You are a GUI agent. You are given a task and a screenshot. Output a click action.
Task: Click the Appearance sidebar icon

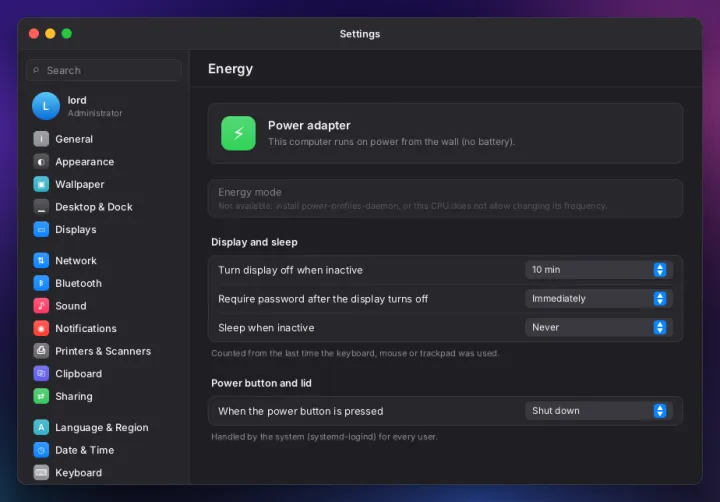[41, 162]
